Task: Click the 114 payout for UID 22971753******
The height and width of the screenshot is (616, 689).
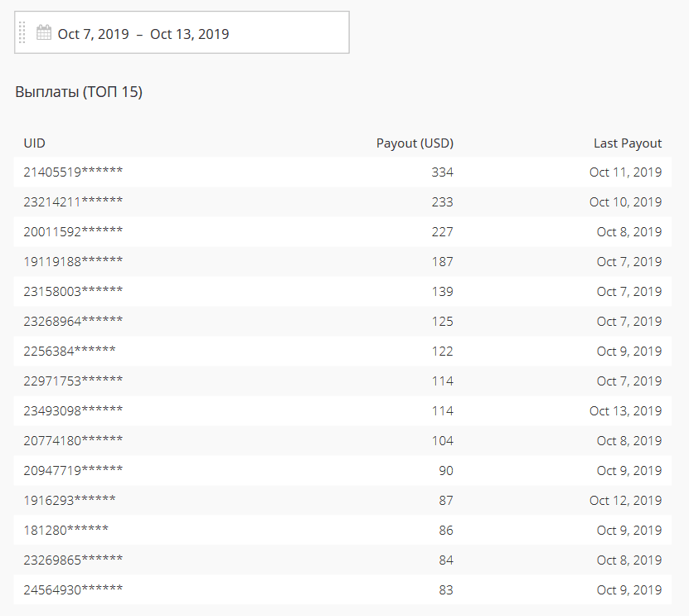Action: [442, 381]
